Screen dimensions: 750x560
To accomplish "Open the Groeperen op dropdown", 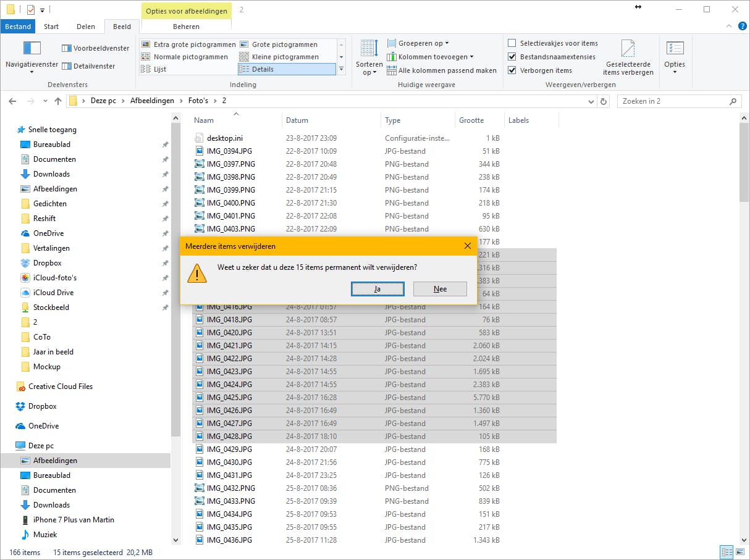I will 418,43.
